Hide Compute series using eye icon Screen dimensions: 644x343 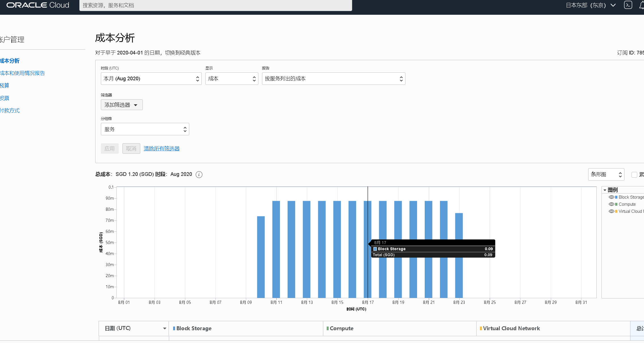pyautogui.click(x=611, y=204)
